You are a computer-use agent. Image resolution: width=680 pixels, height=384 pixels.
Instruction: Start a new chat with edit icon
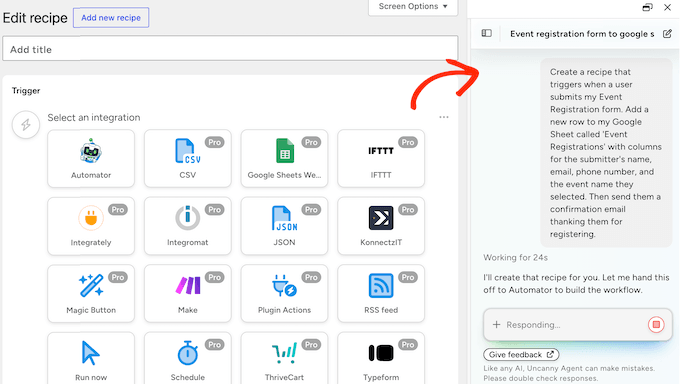point(667,33)
